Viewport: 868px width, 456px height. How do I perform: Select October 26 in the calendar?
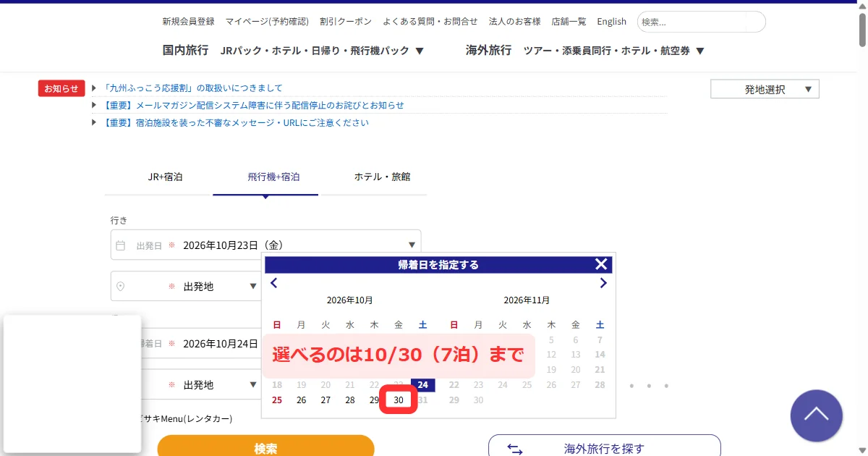coord(302,400)
